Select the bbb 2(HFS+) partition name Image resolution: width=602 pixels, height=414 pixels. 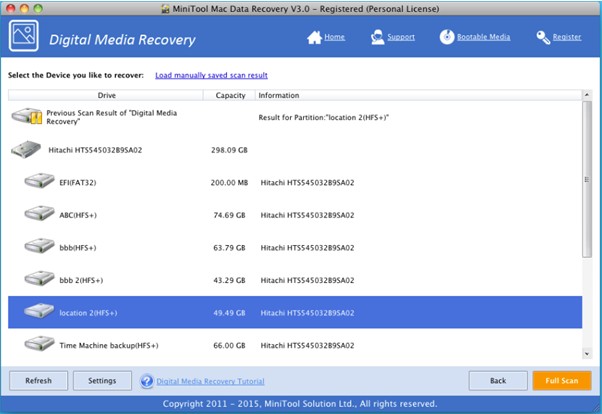coord(81,280)
